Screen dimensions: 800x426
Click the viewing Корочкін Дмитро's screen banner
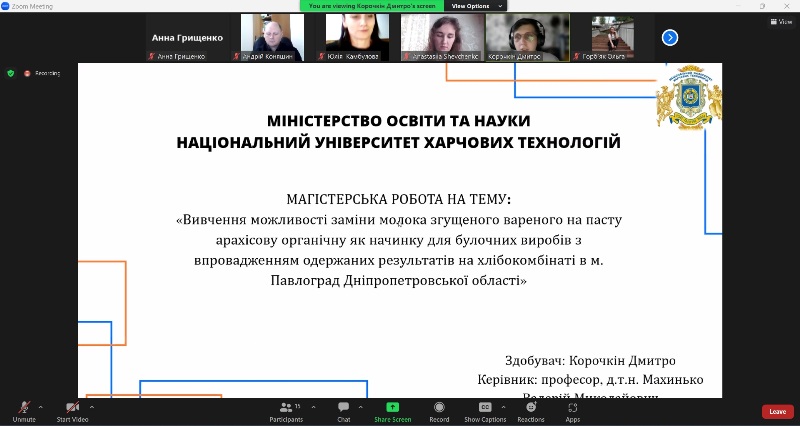pyautogui.click(x=372, y=6)
